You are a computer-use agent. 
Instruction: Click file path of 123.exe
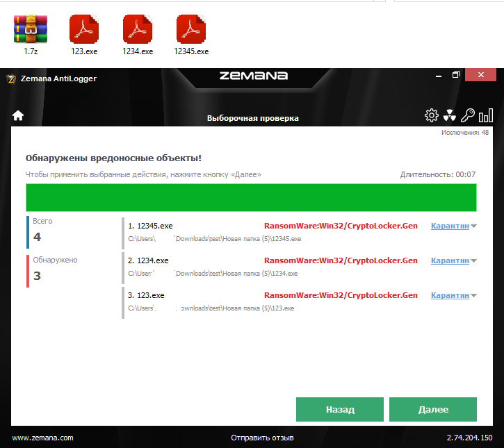[x=211, y=308]
